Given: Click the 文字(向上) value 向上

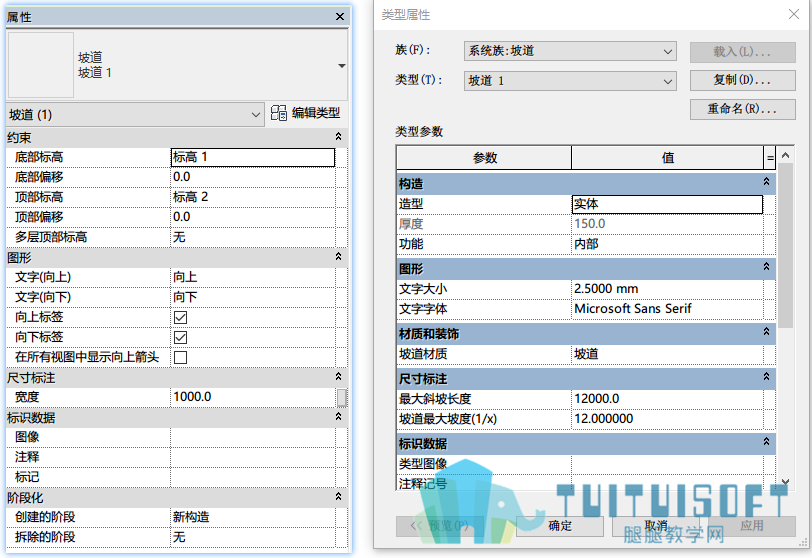Looking at the screenshot, I should point(253,277).
